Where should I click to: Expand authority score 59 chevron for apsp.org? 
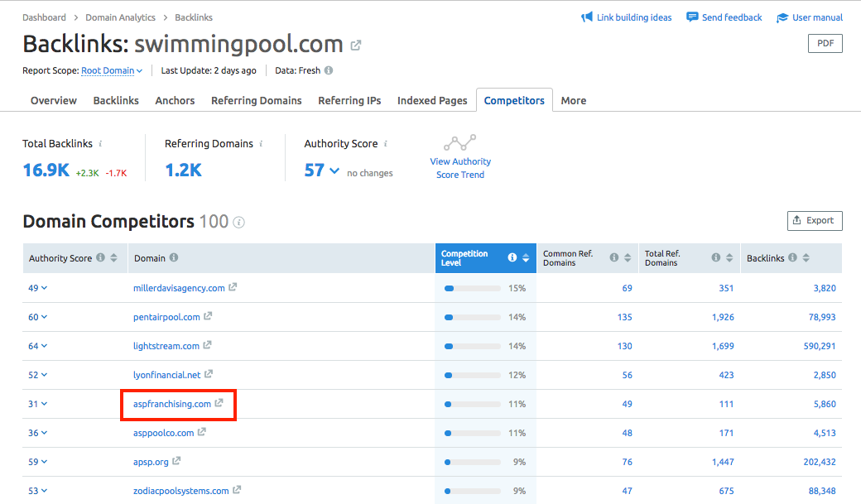[x=44, y=462]
